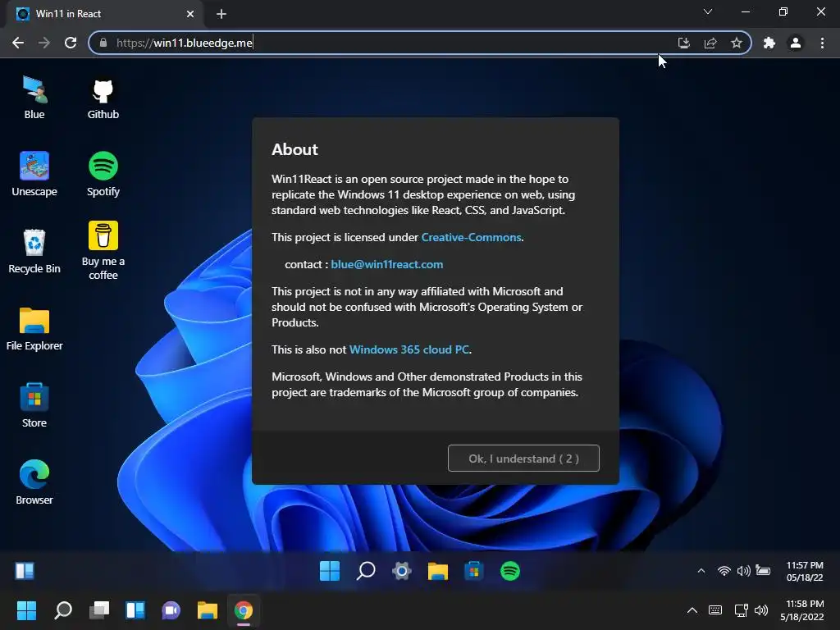
Task: Open Teams Chat on host taskbar
Action: point(171,610)
